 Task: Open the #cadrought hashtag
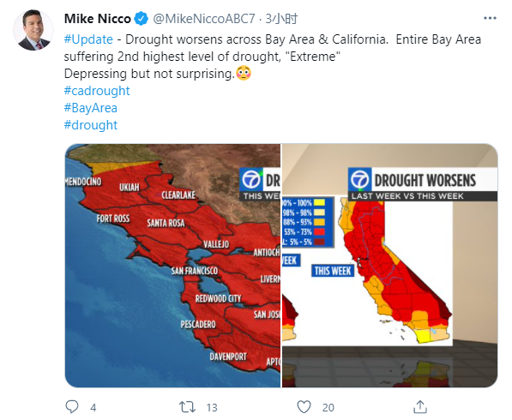pyautogui.click(x=97, y=91)
